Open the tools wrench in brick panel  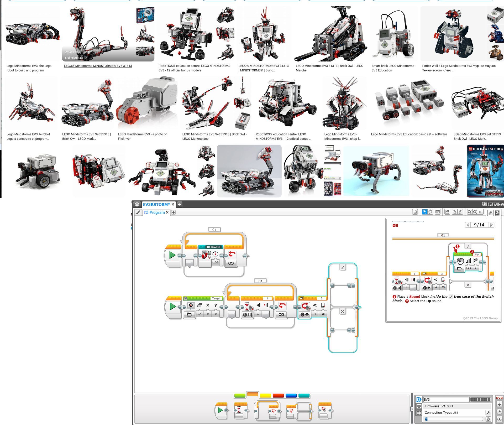[488, 412]
